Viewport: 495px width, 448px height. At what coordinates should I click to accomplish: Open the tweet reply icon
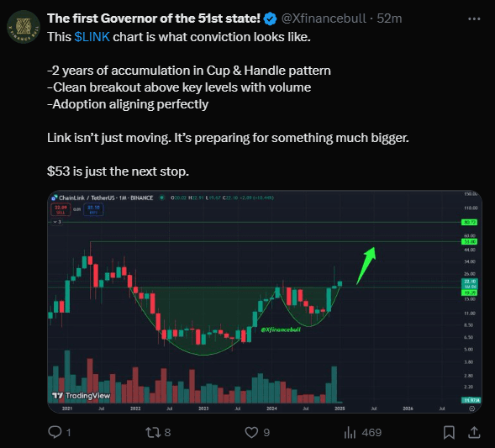point(55,432)
